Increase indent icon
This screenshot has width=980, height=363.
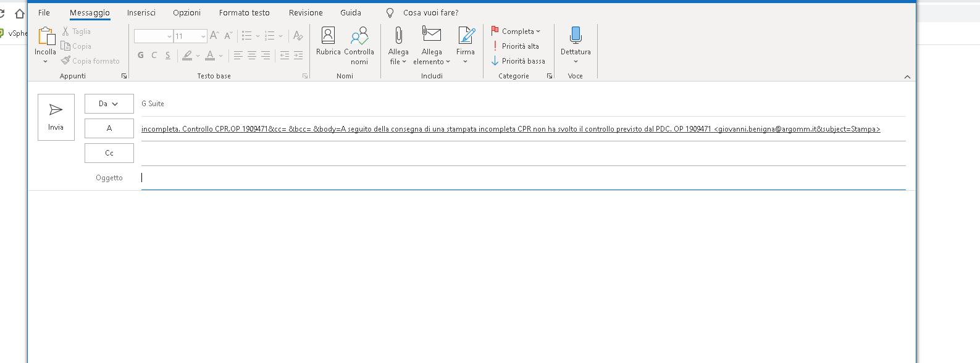click(298, 55)
